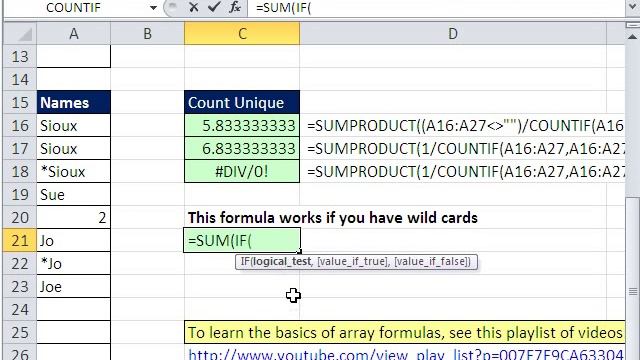
Task: Click the Names header cell
Action: click(x=73, y=102)
